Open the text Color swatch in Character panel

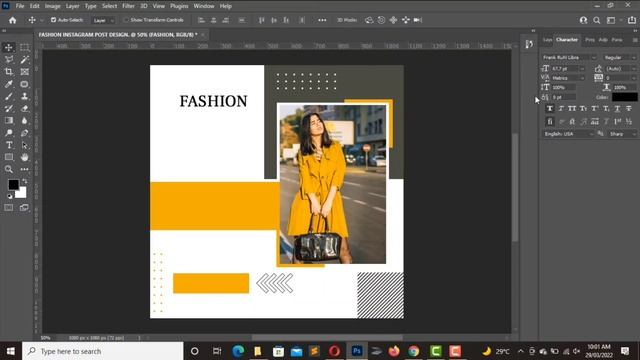click(624, 97)
